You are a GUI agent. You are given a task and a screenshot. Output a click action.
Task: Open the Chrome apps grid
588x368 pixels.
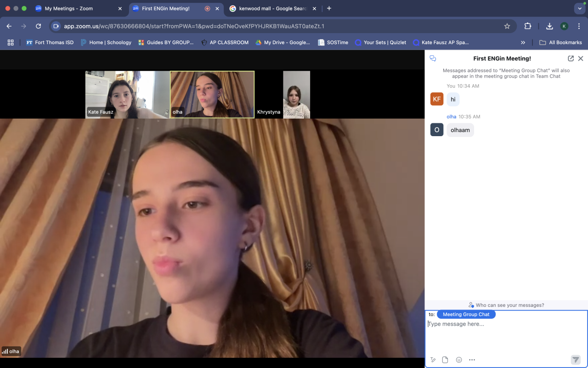point(11,42)
